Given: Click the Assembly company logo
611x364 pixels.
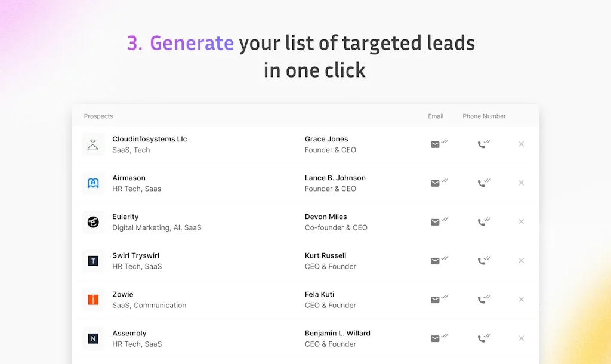Looking at the screenshot, I should (93, 338).
